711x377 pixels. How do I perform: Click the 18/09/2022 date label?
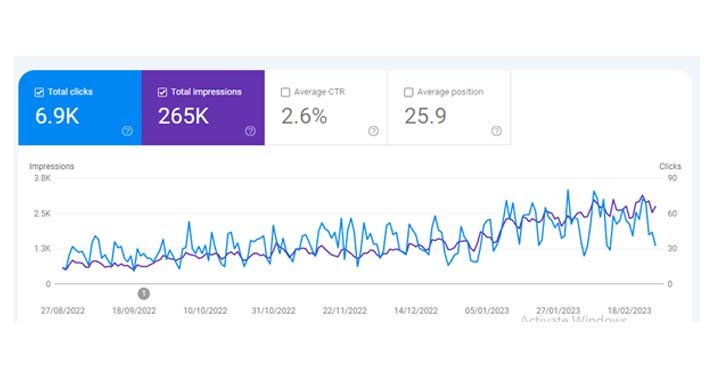click(134, 311)
